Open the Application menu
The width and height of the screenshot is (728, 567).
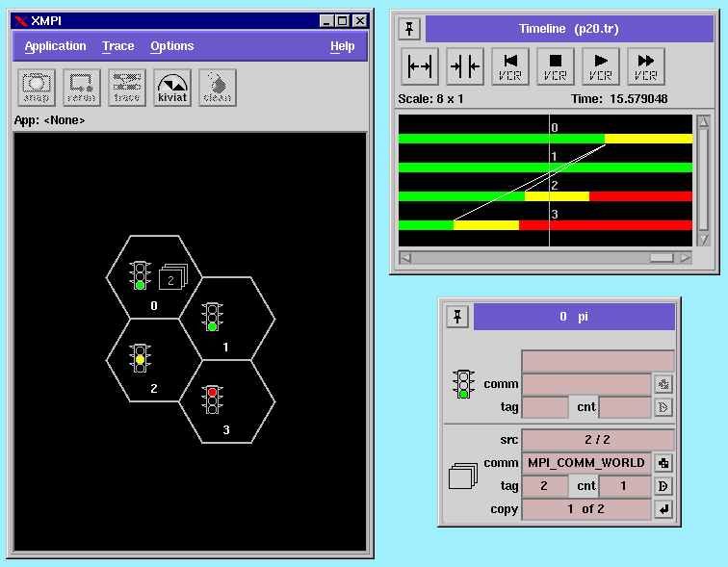point(55,46)
